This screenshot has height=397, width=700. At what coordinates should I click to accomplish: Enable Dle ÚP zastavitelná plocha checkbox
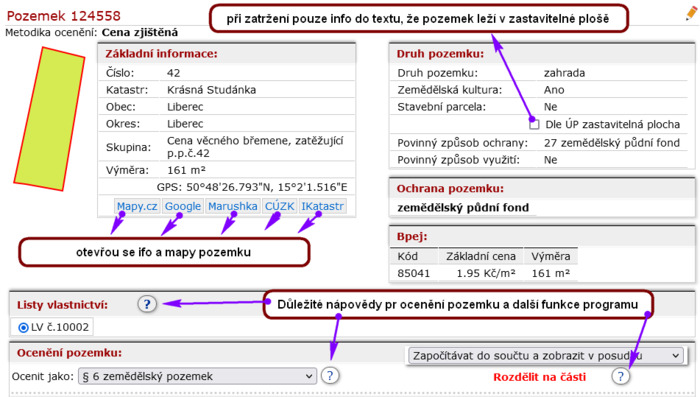click(534, 125)
